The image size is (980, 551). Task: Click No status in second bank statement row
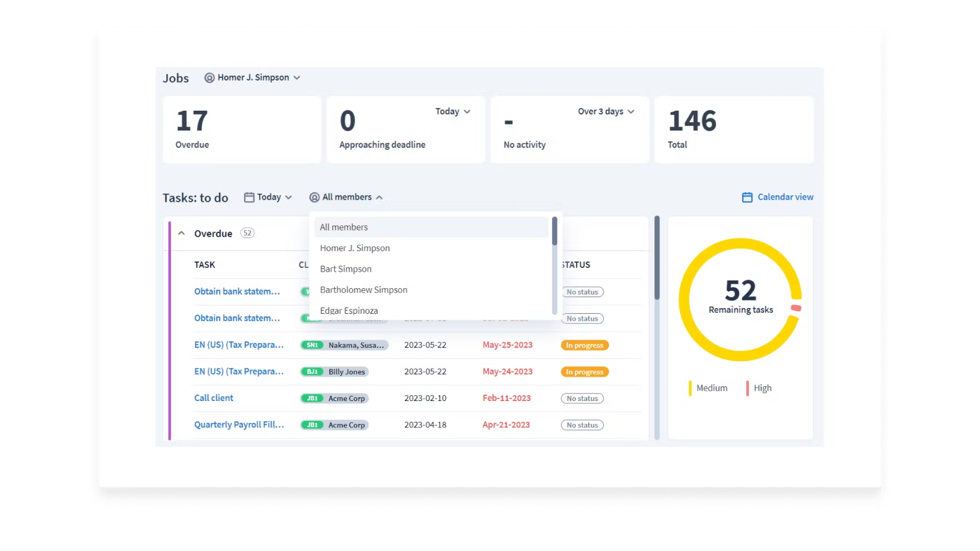coord(582,318)
